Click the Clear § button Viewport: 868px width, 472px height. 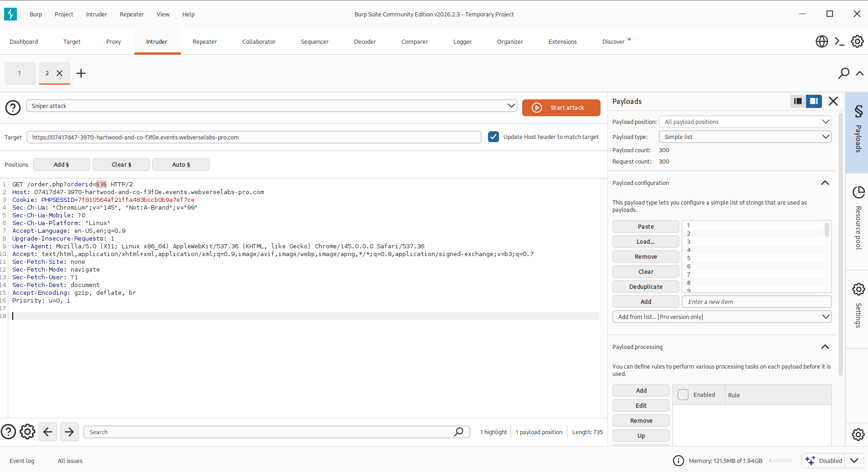pyautogui.click(x=121, y=164)
